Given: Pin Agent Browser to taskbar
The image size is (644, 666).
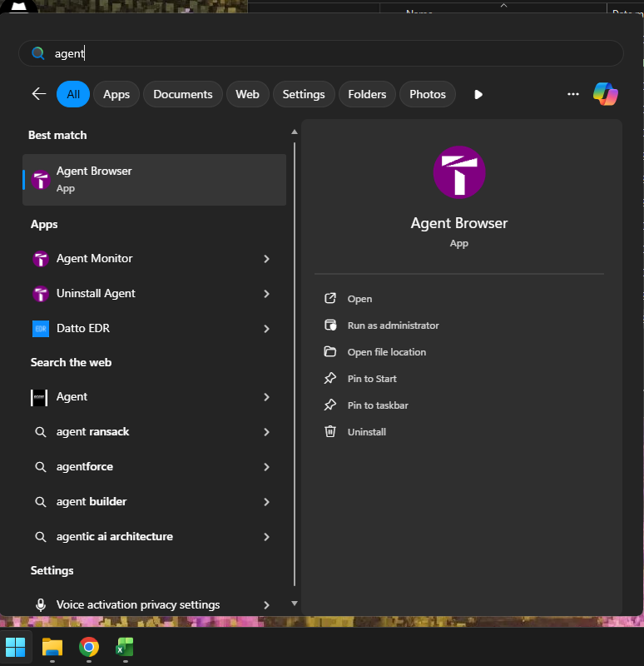Looking at the screenshot, I should 377,405.
